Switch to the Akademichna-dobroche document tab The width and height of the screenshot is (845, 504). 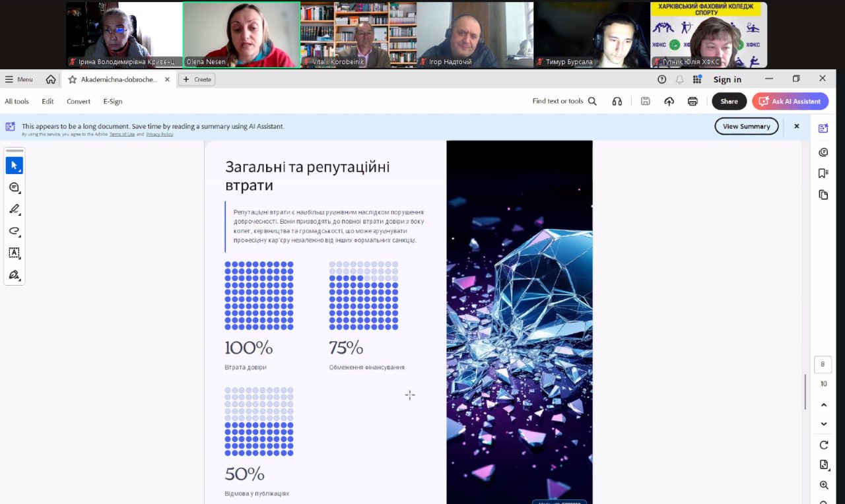(x=119, y=79)
